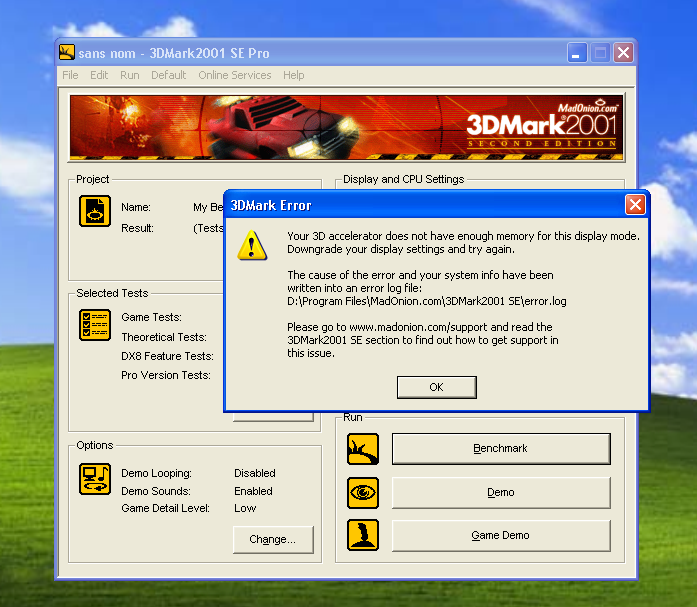The image size is (697, 607).
Task: Click the 3DMark2001 Second Edition banner
Action: click(x=347, y=127)
